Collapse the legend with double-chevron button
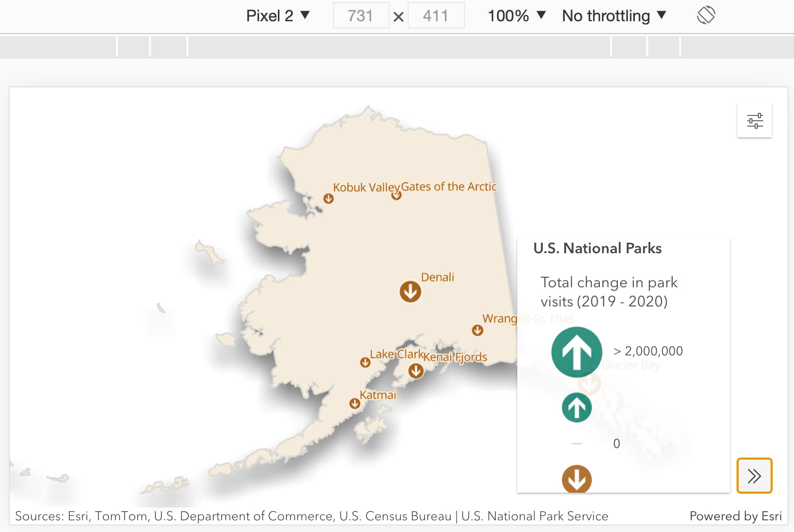This screenshot has width=794, height=532. [754, 476]
